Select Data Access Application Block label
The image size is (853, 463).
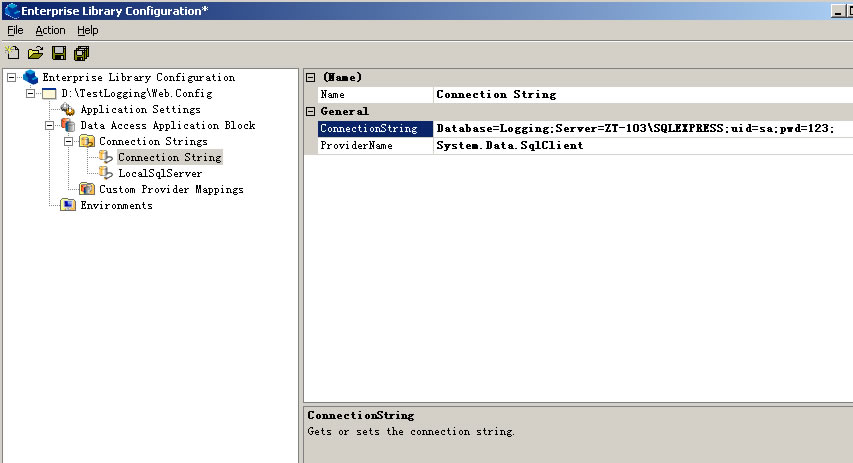[x=168, y=126]
